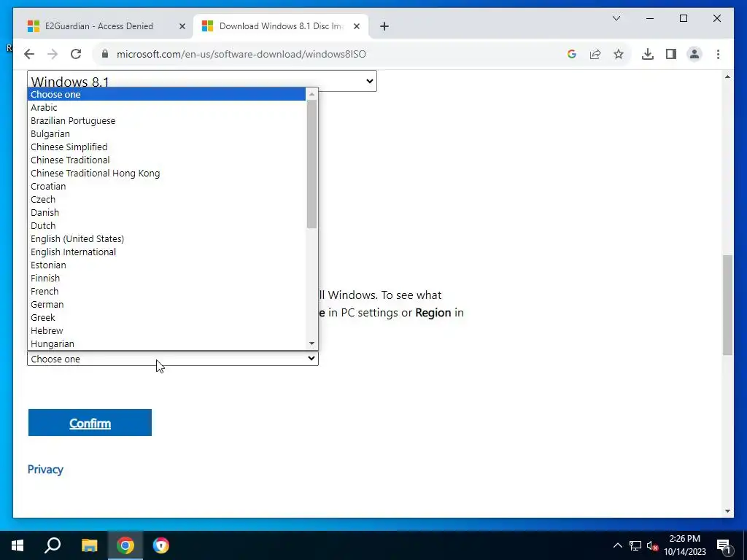Select Chinese Traditional Hong Kong

click(x=167, y=173)
